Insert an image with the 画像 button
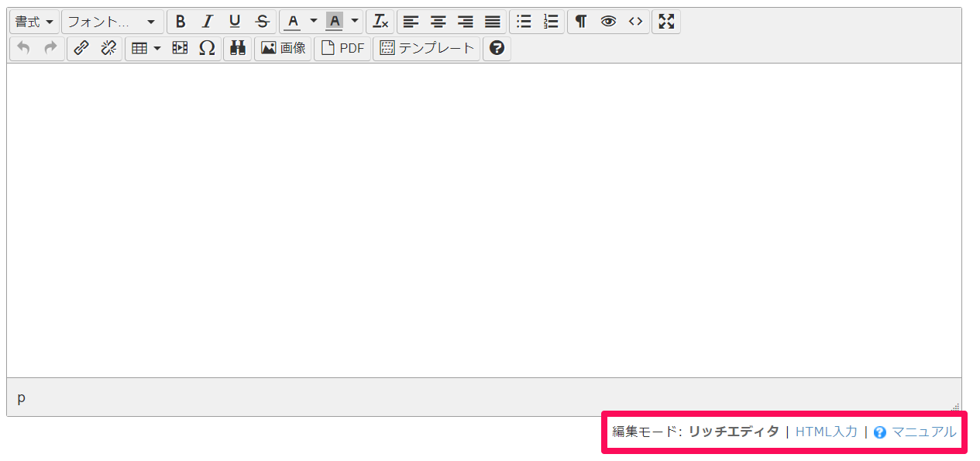Image resolution: width=980 pixels, height=461 pixels. tap(283, 48)
